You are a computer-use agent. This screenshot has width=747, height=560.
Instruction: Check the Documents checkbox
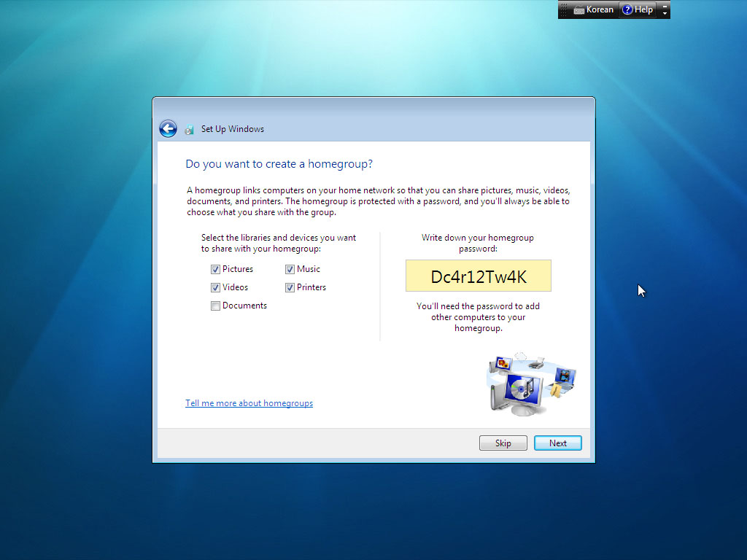[215, 306]
